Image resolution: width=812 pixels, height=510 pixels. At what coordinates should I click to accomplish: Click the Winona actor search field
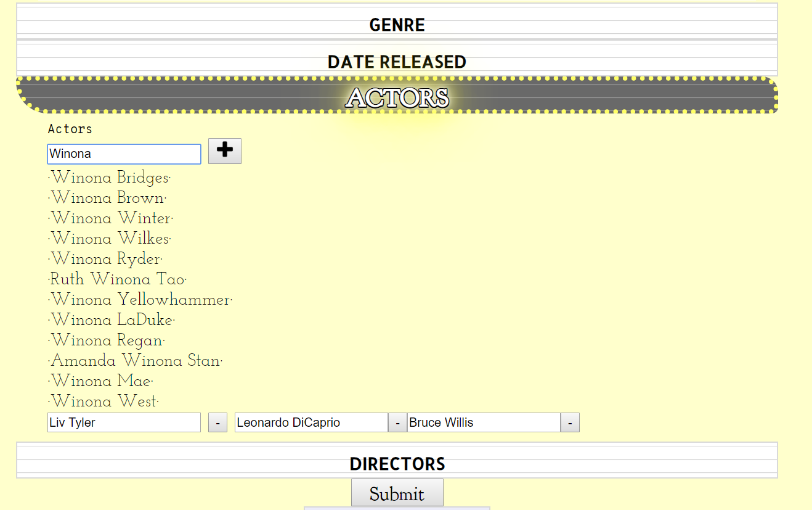(x=124, y=154)
